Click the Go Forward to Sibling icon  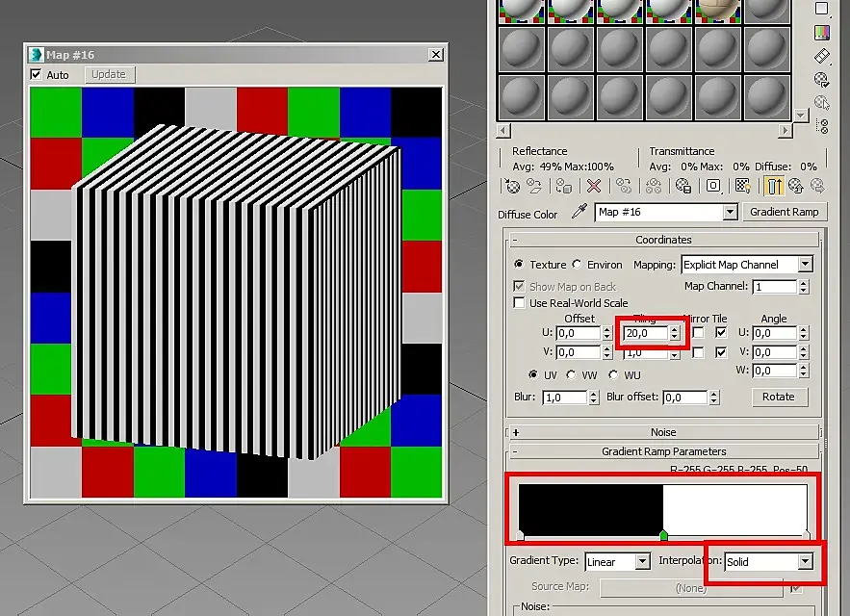tap(817, 186)
